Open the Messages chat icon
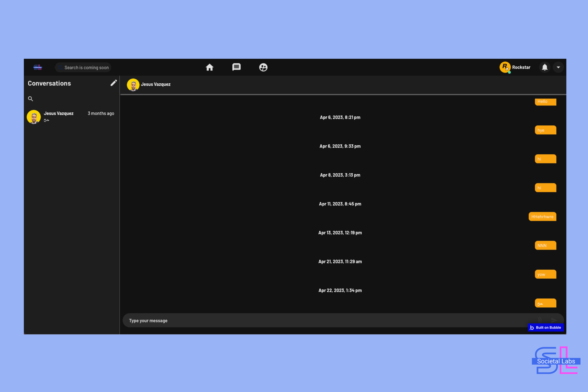Image resolution: width=588 pixels, height=392 pixels. click(236, 67)
